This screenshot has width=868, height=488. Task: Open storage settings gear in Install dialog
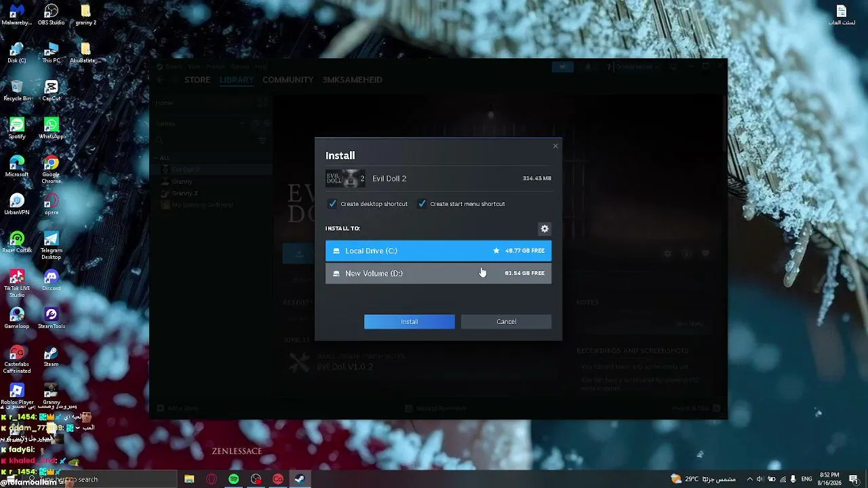[x=544, y=228]
